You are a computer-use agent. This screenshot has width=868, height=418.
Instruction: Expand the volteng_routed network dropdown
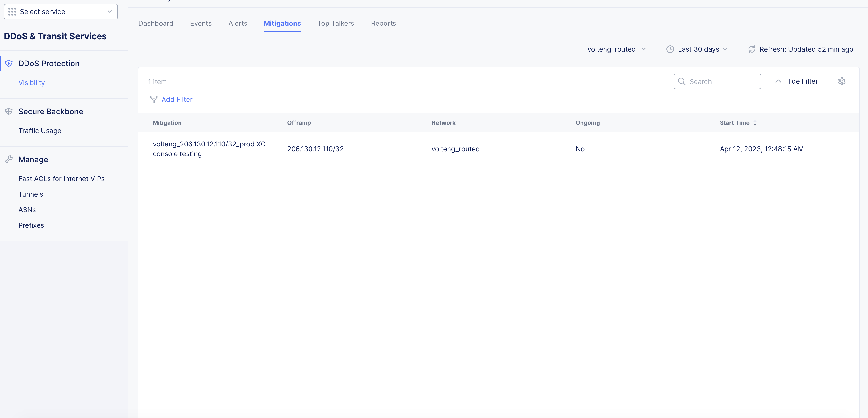[x=616, y=49]
